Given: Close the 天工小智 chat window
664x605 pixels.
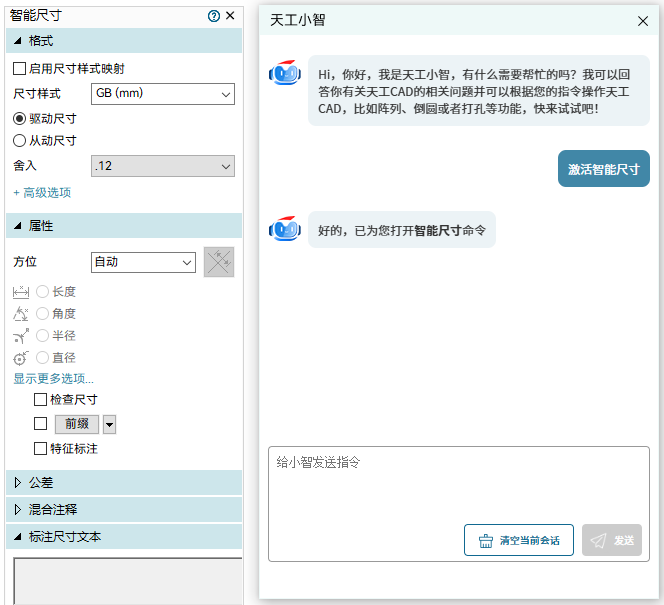Looking at the screenshot, I should (x=642, y=21).
